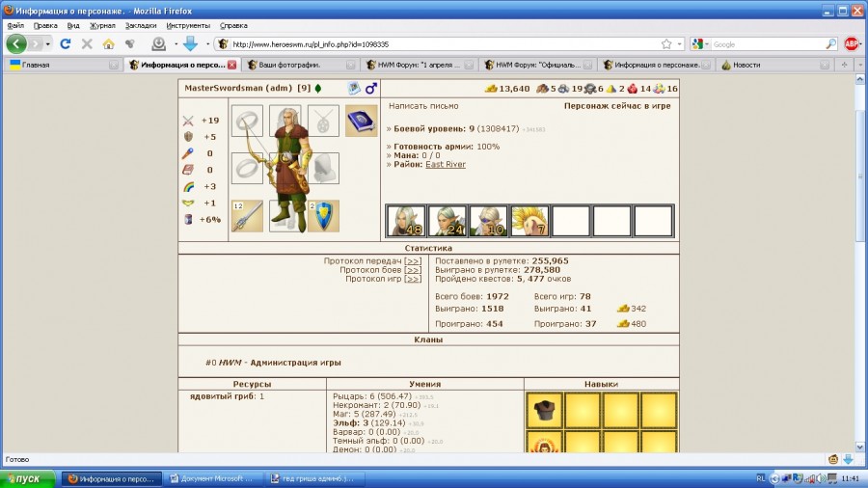This screenshot has width=868, height=488.
Task: Open the Протокол боев >> link
Action: point(413,270)
